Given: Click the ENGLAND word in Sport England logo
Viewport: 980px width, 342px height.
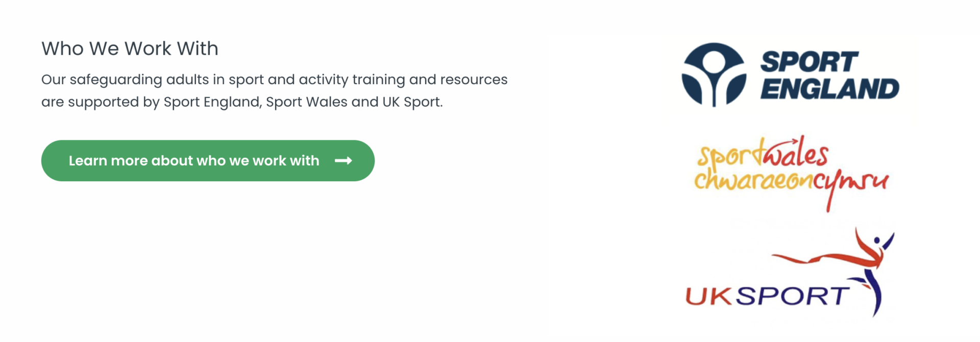Looking at the screenshot, I should tap(830, 89).
